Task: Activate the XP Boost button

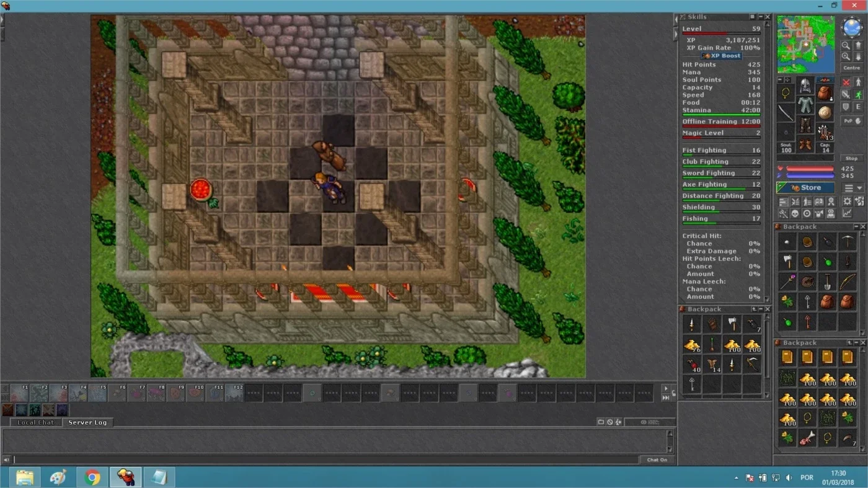Action: [721, 56]
